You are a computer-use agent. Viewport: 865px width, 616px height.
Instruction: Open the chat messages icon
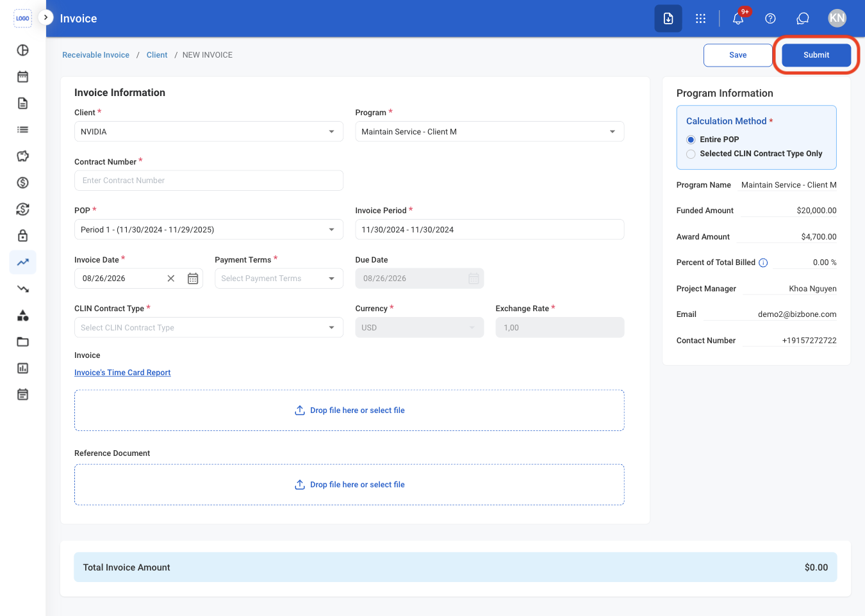(x=803, y=19)
